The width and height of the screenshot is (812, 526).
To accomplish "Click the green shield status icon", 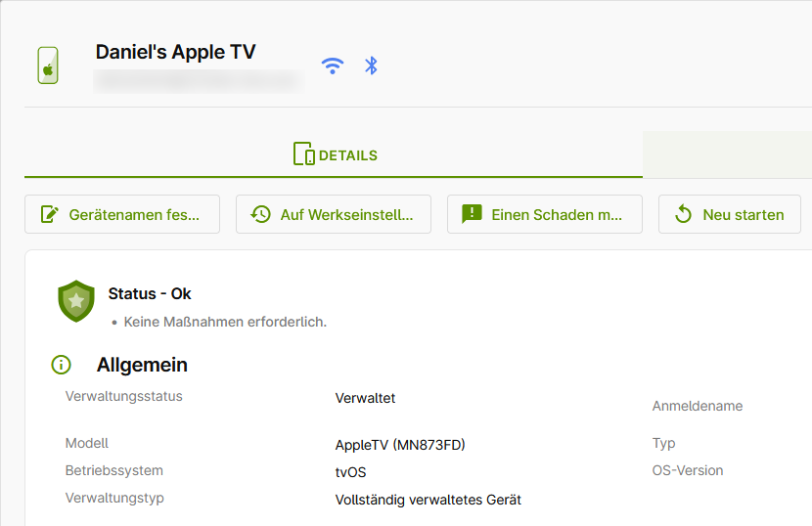I will click(76, 301).
